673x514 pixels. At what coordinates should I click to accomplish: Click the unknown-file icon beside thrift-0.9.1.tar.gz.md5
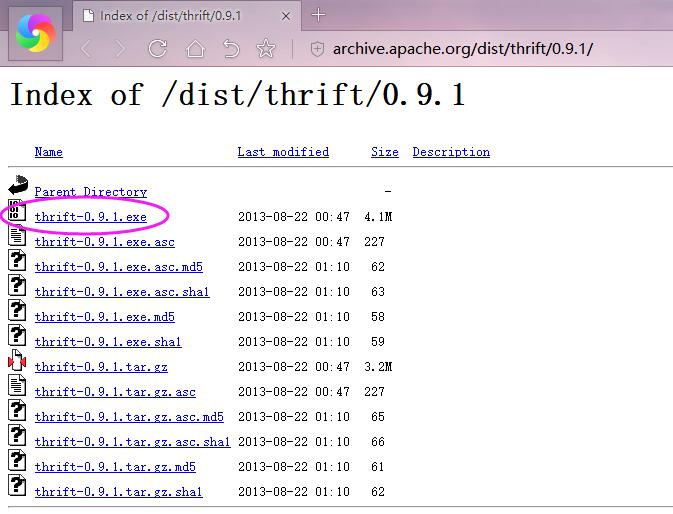coord(17,460)
